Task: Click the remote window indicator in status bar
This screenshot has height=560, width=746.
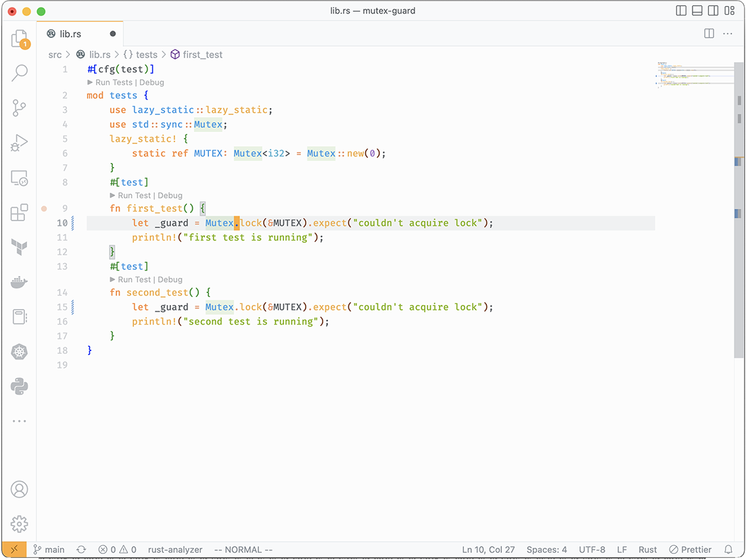Action: click(x=14, y=550)
